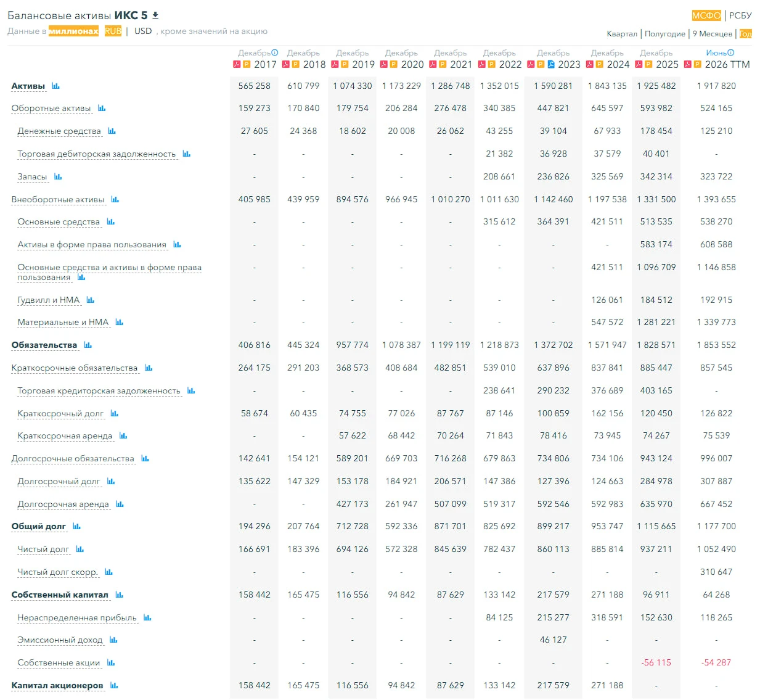
Task: Select МСФО reporting standard
Action: click(706, 15)
